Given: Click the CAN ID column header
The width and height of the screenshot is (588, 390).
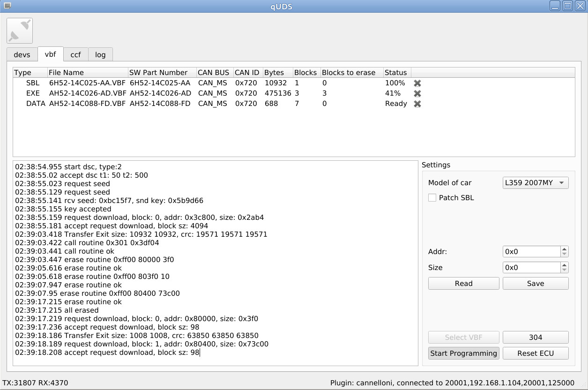Looking at the screenshot, I should click(x=248, y=73).
